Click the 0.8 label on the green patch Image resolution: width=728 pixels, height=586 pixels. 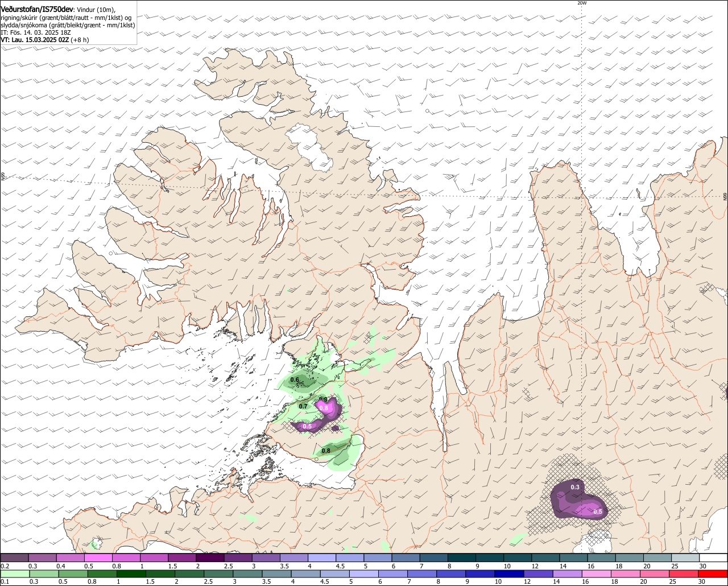pos(326,451)
